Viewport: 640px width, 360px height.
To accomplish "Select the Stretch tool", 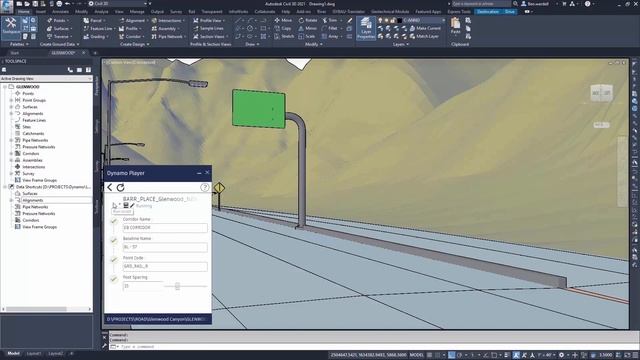I will (284, 36).
